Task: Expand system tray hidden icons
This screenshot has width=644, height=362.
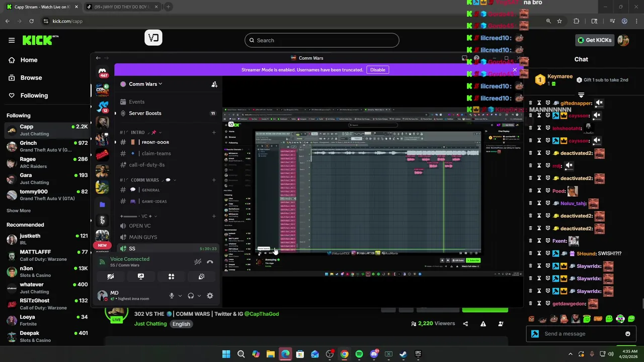Action: [570, 354]
